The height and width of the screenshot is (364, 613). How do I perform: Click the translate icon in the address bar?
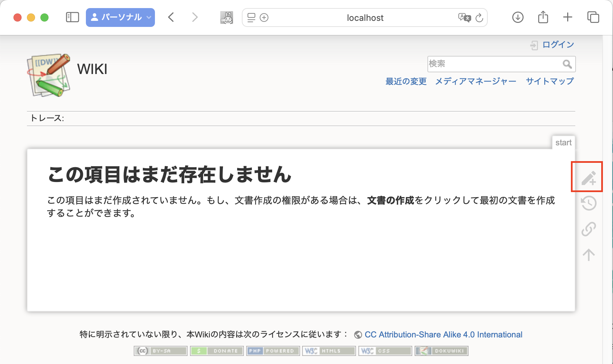click(464, 18)
